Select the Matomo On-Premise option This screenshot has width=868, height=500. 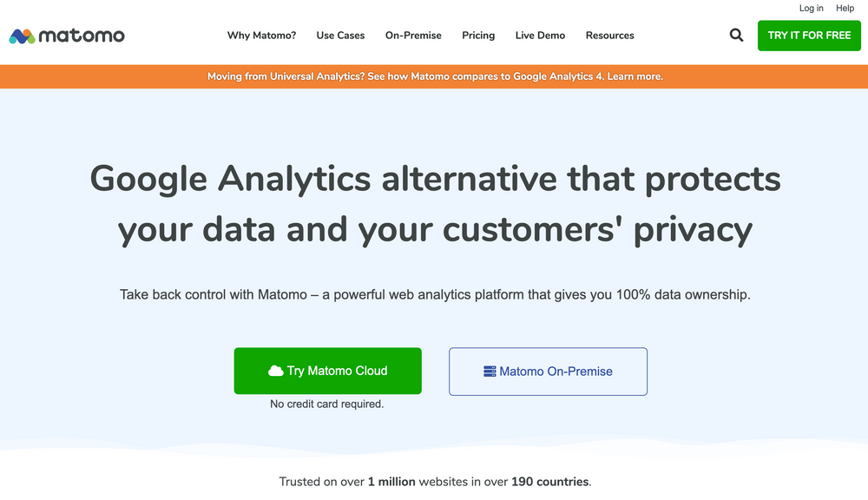[x=548, y=371]
